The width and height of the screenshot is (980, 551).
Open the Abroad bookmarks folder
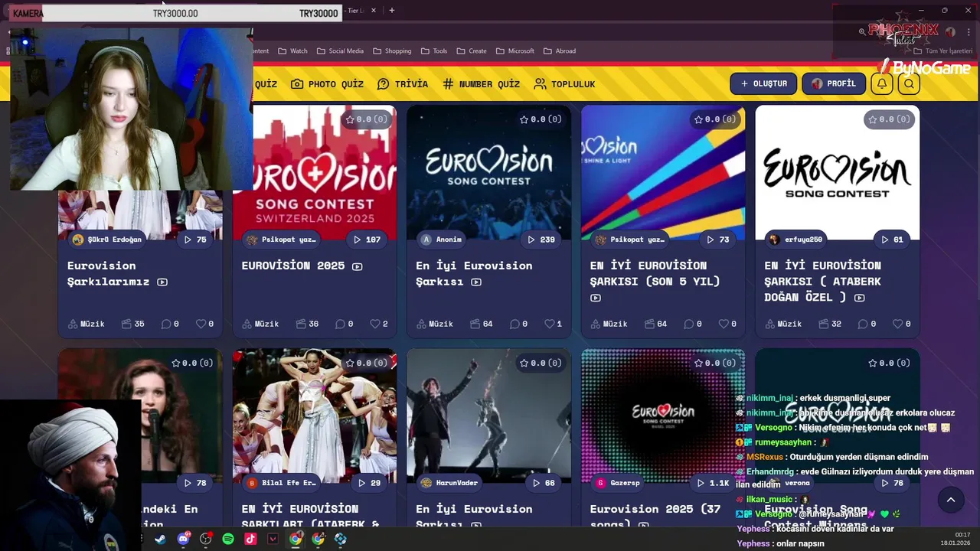coord(560,51)
